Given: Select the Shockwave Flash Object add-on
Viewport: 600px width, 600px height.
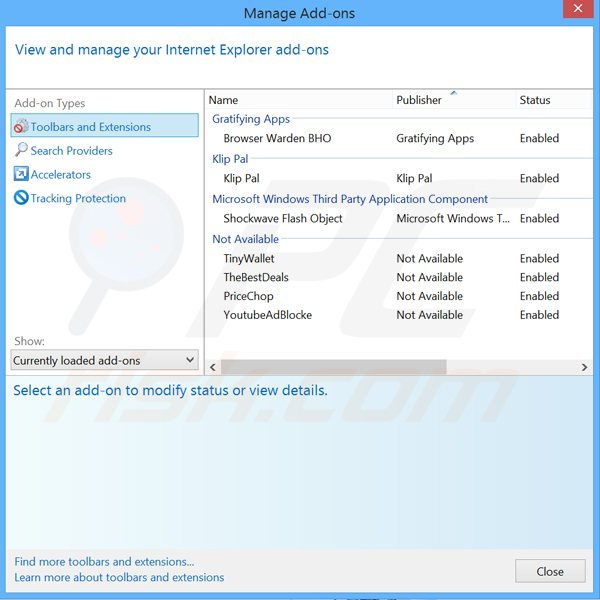Looking at the screenshot, I should [283, 219].
